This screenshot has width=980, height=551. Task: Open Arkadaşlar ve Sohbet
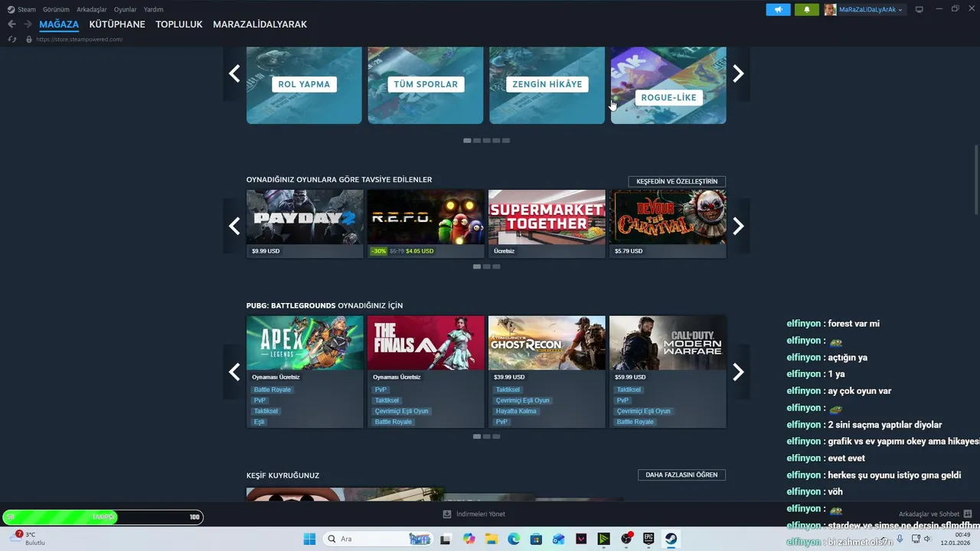pos(929,514)
